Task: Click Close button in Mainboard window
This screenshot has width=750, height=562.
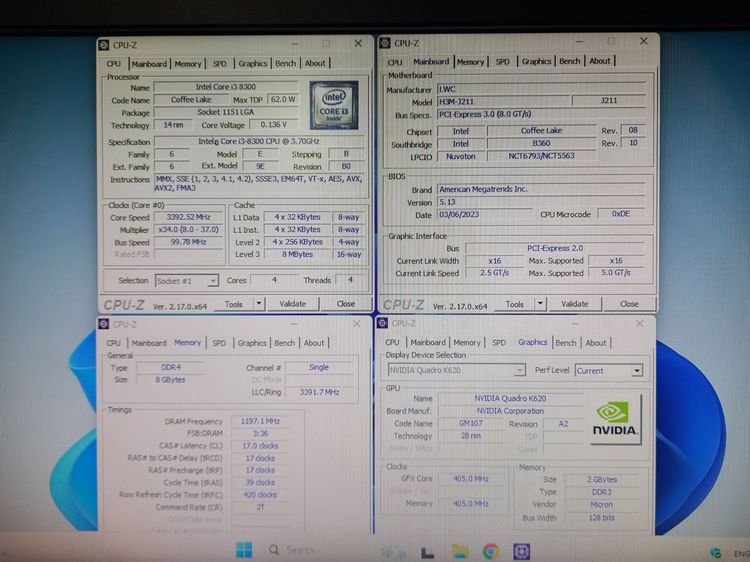Action: pos(629,304)
